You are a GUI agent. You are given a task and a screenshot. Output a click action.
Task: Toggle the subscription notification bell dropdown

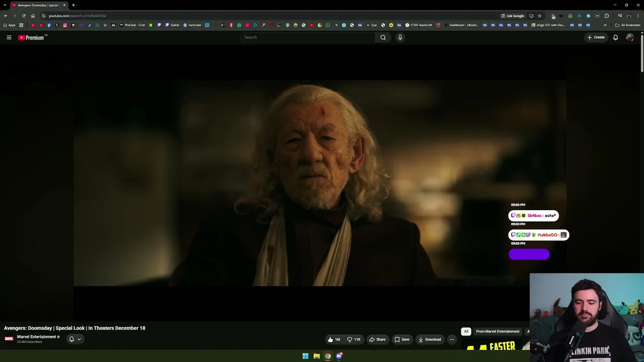75,339
